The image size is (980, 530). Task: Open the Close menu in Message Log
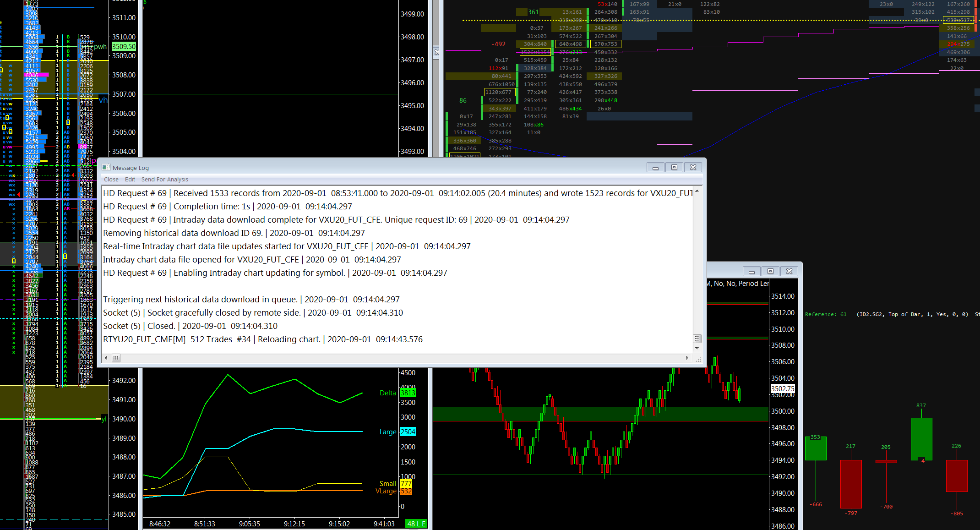tap(111, 180)
